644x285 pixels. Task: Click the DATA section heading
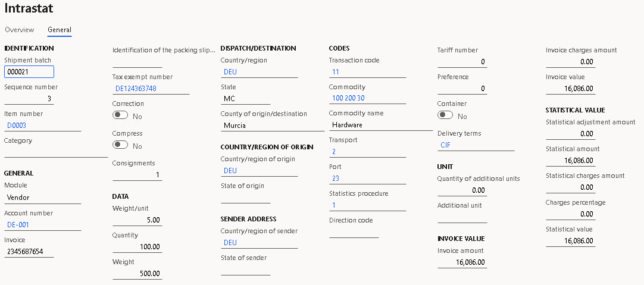(x=120, y=196)
